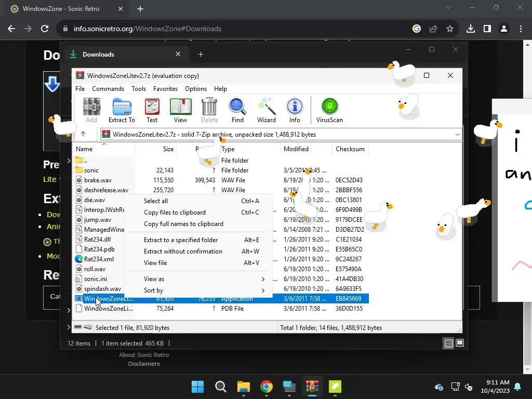Select the Rat234.xml file
The width and height of the screenshot is (532, 399).
pyautogui.click(x=99, y=259)
